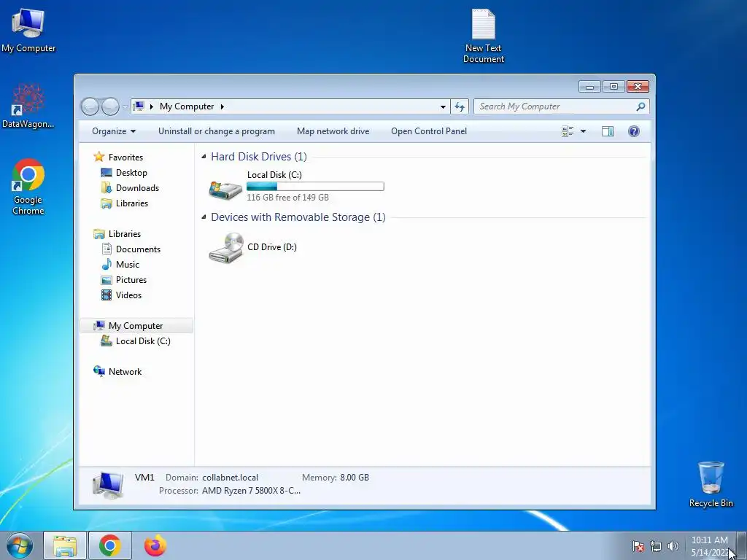The image size is (747, 560).
Task: Open the Organize dropdown menu
Action: pos(114,131)
